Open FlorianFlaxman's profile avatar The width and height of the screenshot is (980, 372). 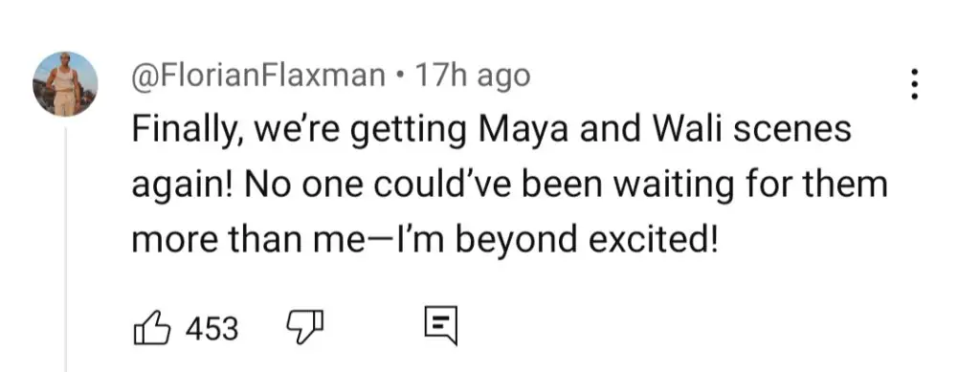click(x=65, y=84)
